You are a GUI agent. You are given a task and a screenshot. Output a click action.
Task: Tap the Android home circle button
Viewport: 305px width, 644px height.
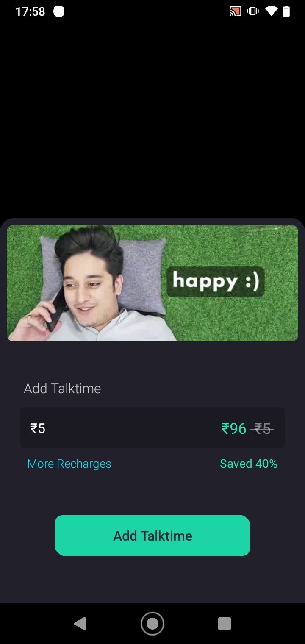152,624
